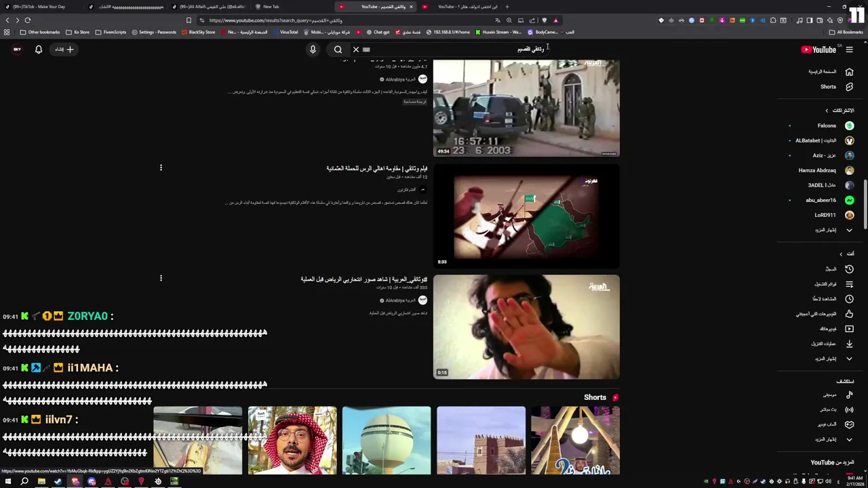Open the All Bookmarks folder
The height and width of the screenshot is (488, 868).
click(x=846, y=32)
